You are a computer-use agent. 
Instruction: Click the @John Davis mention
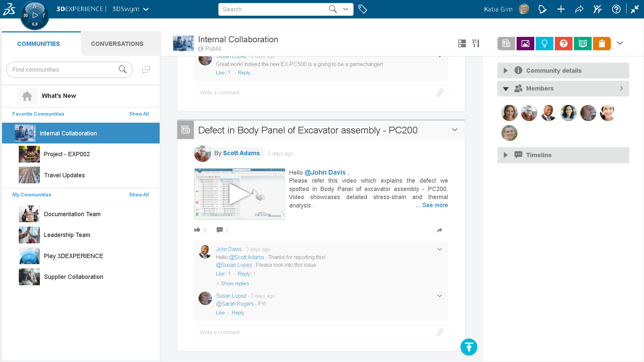point(325,172)
